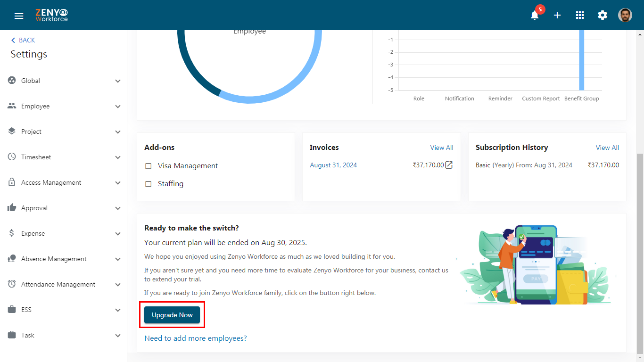Open the August 31, 2024 invoice
The image size is (644, 362).
pyautogui.click(x=333, y=165)
